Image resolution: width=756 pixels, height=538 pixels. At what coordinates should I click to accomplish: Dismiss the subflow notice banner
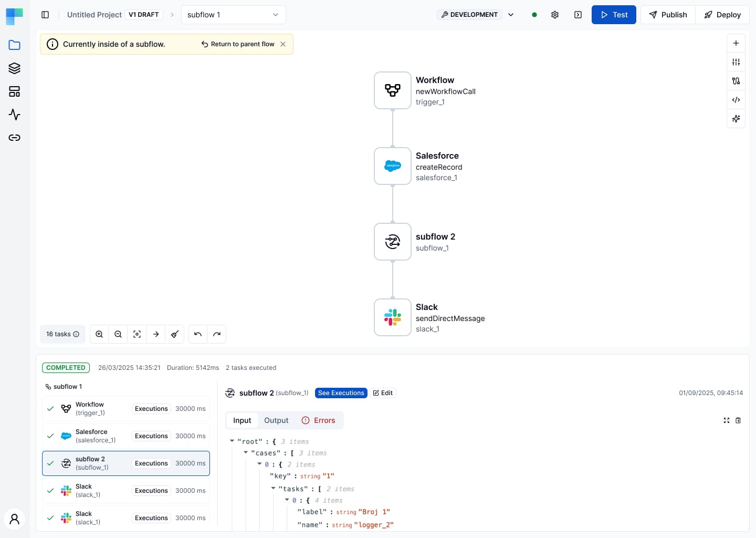coord(283,44)
